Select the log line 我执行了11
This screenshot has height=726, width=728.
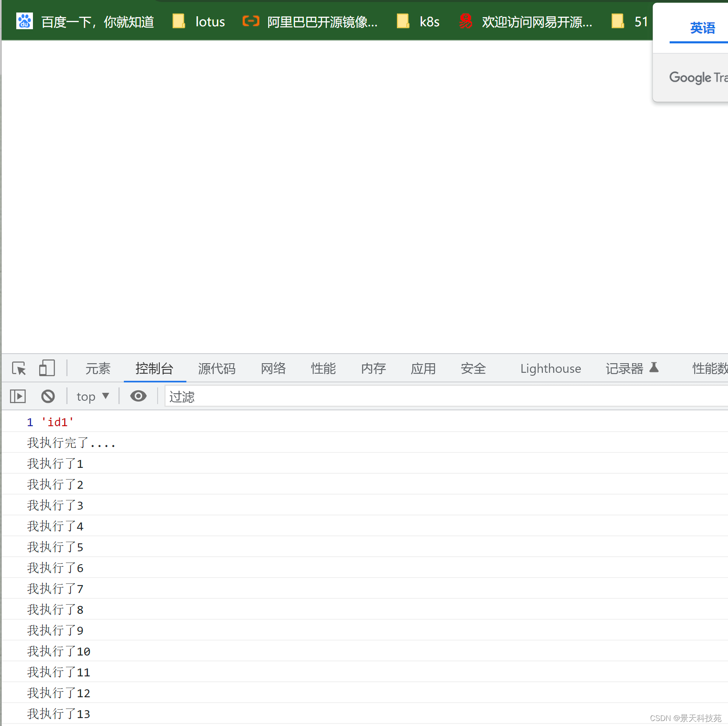365,672
